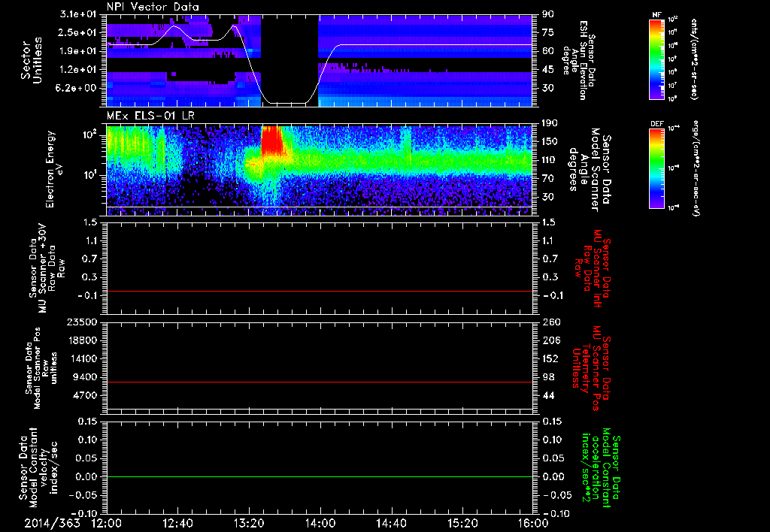The width and height of the screenshot is (770, 532).
Task: Click the NF color scale bar
Action: pos(657,59)
